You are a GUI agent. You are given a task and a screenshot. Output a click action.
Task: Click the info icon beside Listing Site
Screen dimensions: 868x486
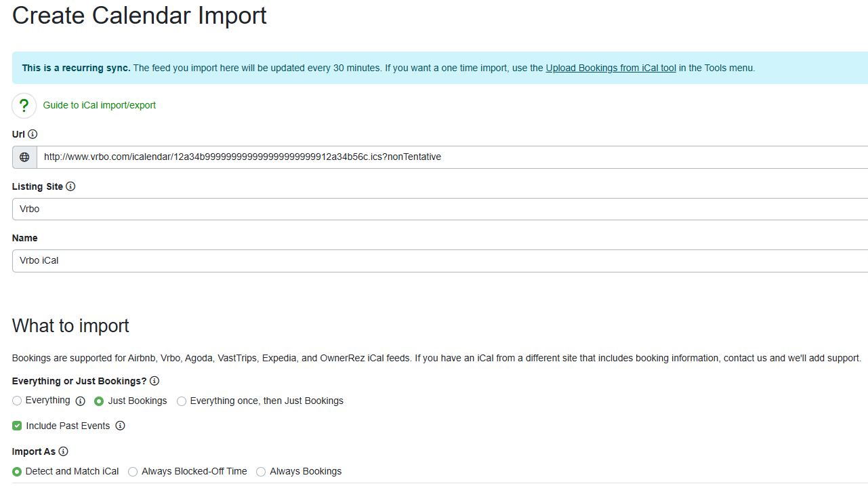[70, 186]
